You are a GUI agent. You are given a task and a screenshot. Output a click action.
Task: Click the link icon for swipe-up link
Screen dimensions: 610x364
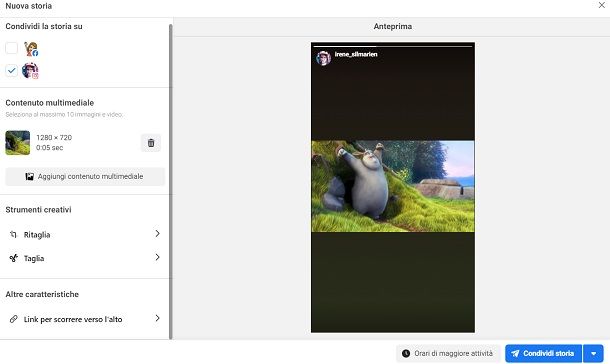(x=14, y=319)
